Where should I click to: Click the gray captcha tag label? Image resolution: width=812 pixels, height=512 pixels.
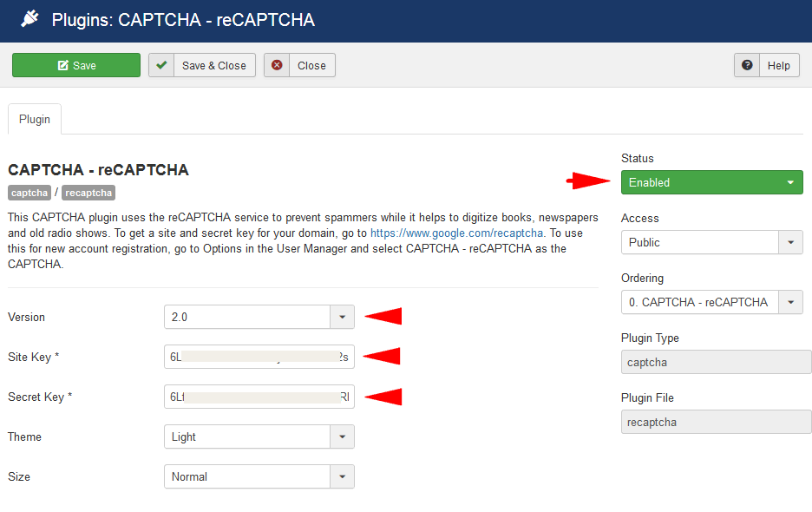coord(29,193)
